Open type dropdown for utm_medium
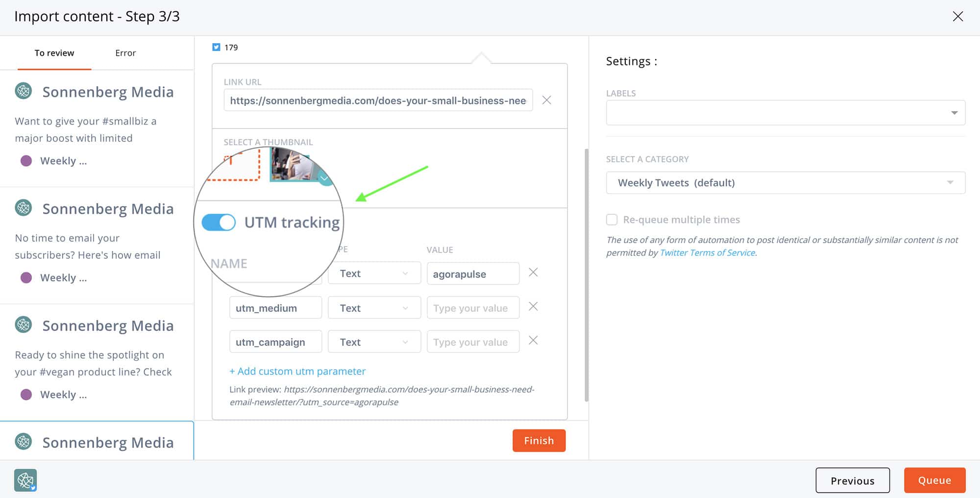The image size is (980, 498). tap(374, 307)
